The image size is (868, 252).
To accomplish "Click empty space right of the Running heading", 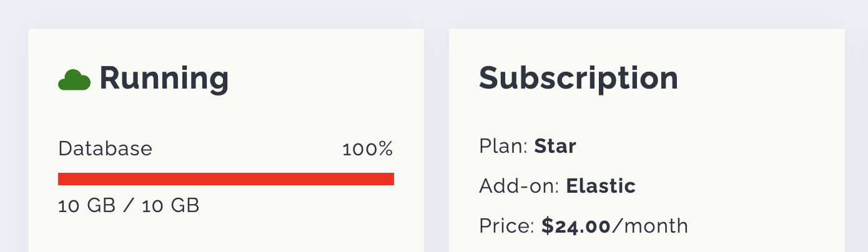I will click(325, 79).
